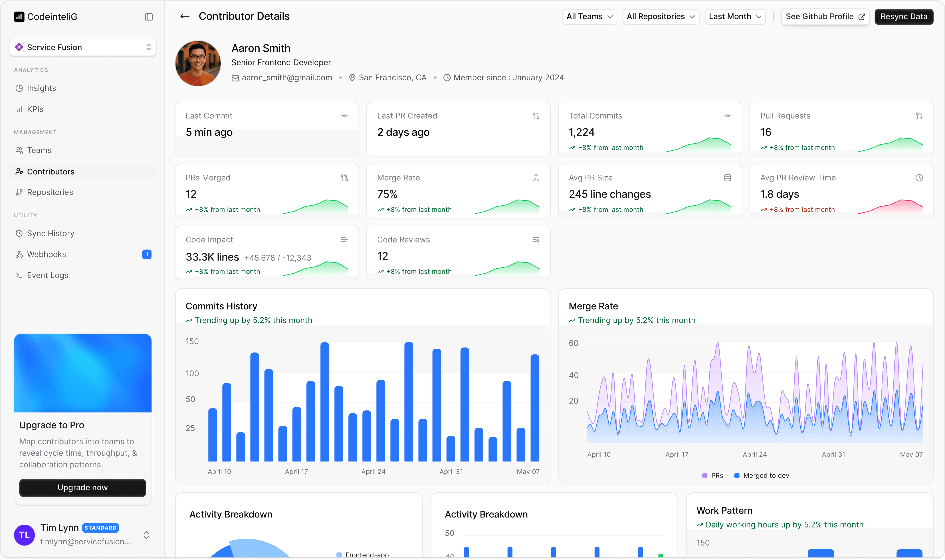
Task: Open the Webhooks page
Action: coord(83,254)
